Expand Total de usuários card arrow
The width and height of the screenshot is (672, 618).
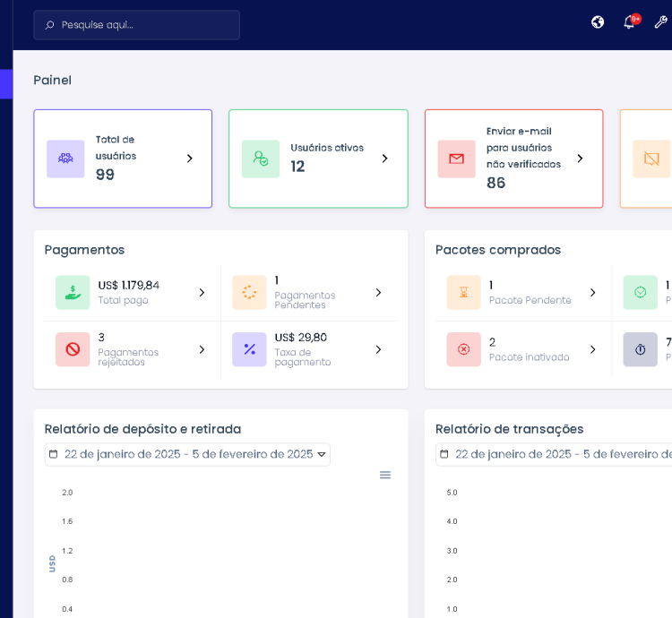pos(189,159)
